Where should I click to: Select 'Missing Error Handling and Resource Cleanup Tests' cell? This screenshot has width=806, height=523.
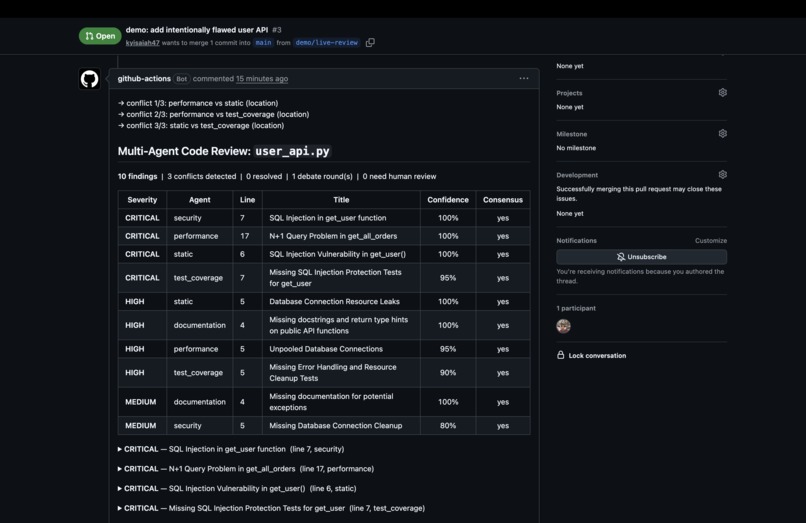coord(341,372)
